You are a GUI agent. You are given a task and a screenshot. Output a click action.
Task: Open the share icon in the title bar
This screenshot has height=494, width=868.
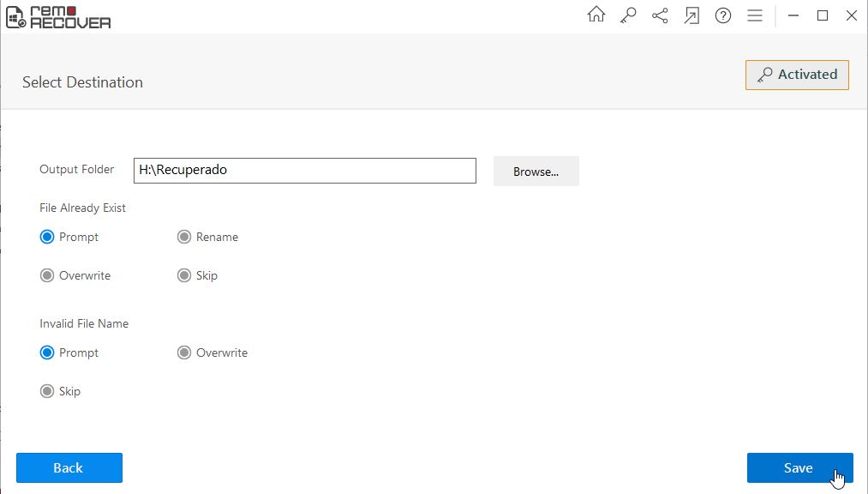click(660, 15)
